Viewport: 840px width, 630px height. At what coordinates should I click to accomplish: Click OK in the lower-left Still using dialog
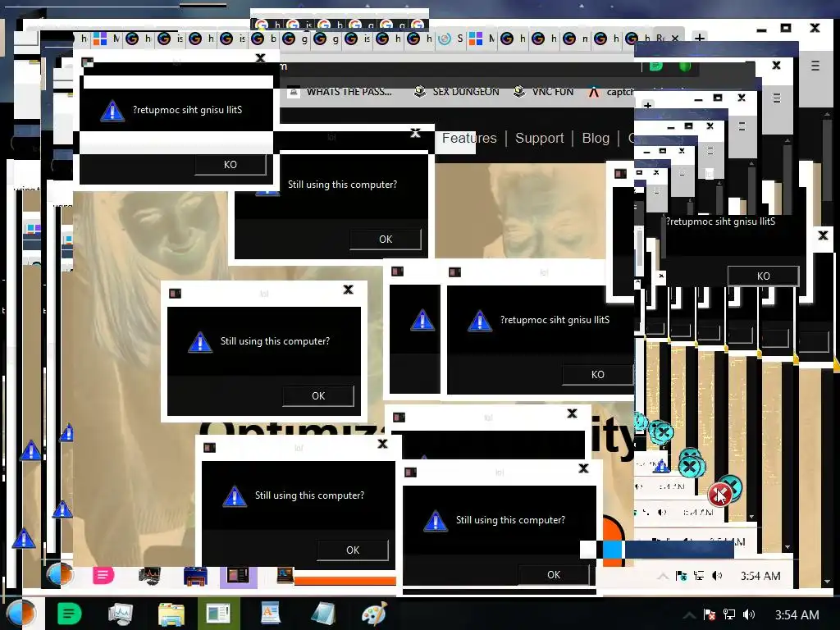[353, 550]
